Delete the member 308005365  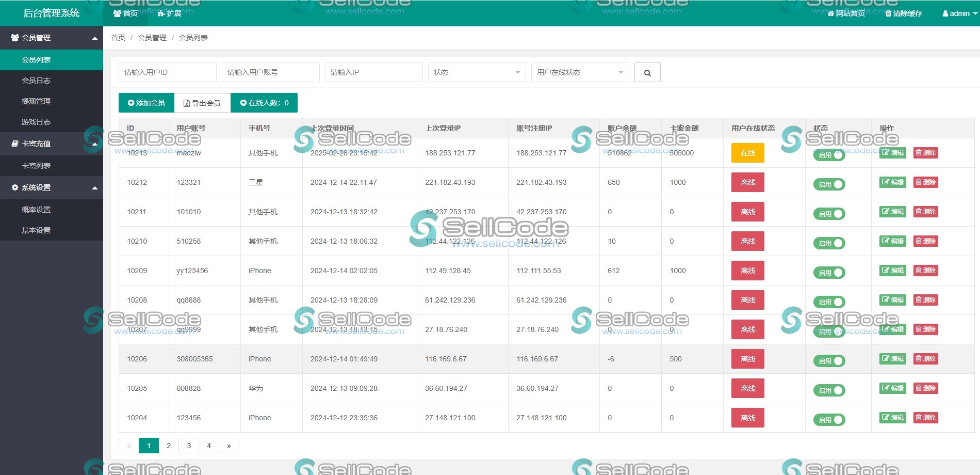926,359
